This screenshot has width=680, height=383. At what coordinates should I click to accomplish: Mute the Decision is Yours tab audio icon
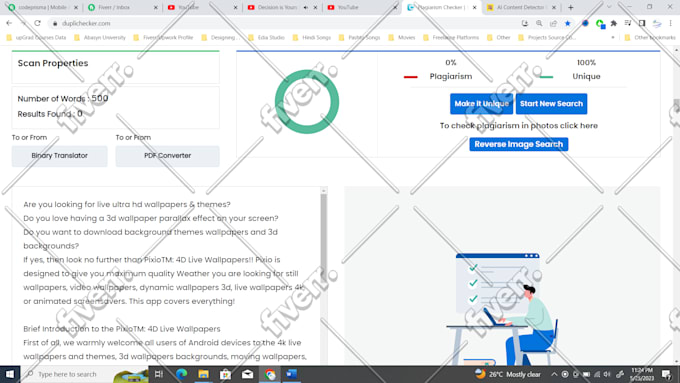306,7
